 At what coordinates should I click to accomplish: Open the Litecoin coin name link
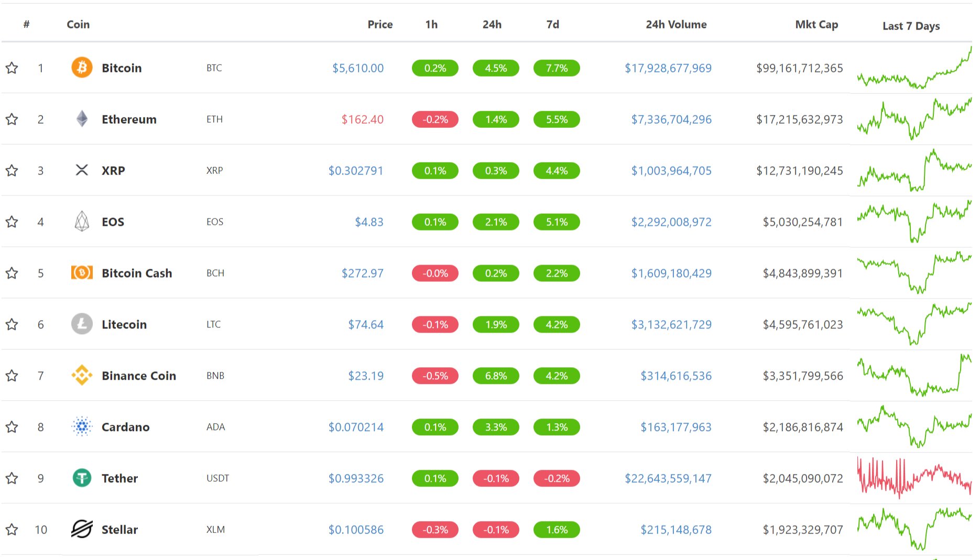click(x=124, y=324)
